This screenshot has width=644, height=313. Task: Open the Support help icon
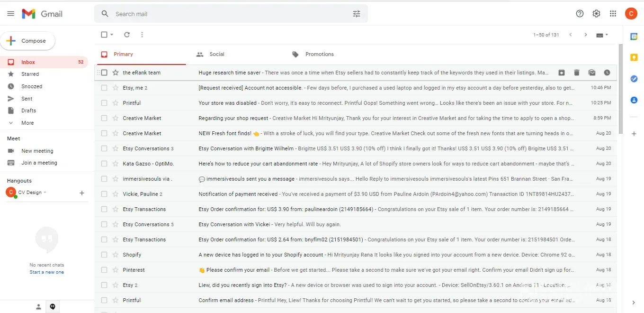(580, 14)
